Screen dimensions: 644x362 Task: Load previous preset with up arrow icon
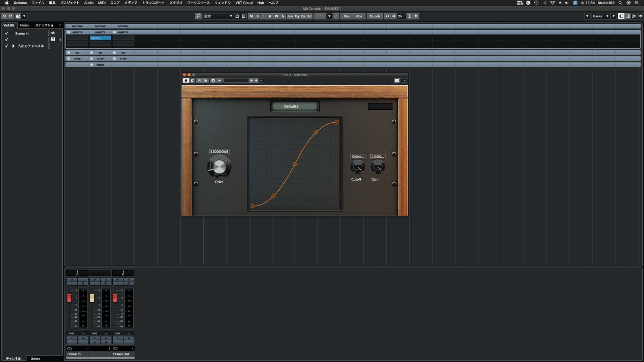click(251, 80)
